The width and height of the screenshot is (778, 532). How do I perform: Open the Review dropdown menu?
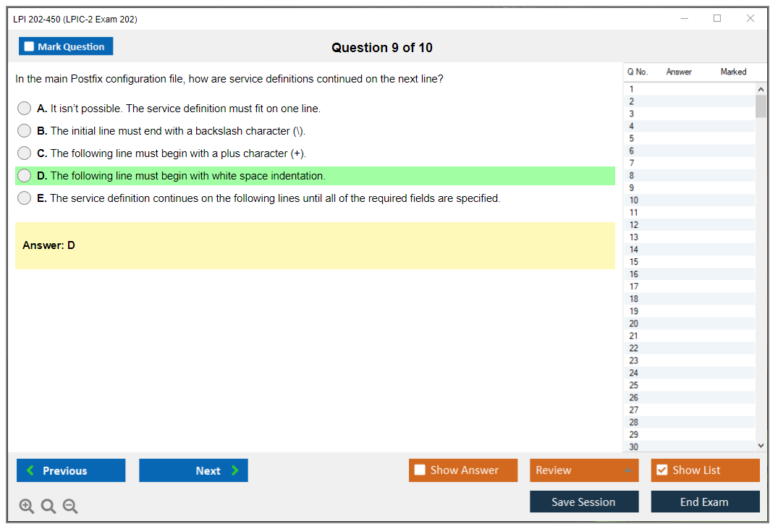pyautogui.click(x=584, y=470)
